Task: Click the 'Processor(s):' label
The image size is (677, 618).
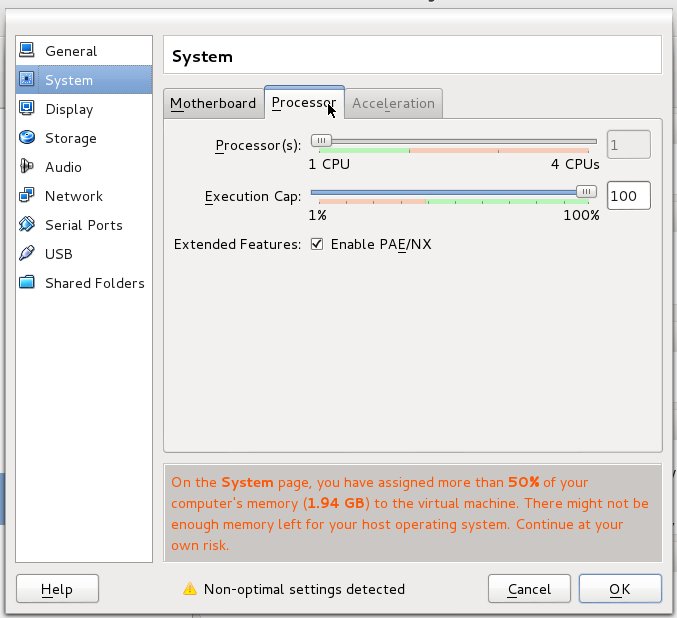Action: 258,146
